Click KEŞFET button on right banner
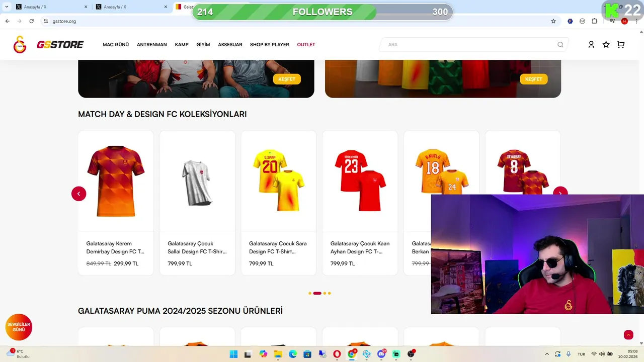This screenshot has width=644, height=362. 533,79
